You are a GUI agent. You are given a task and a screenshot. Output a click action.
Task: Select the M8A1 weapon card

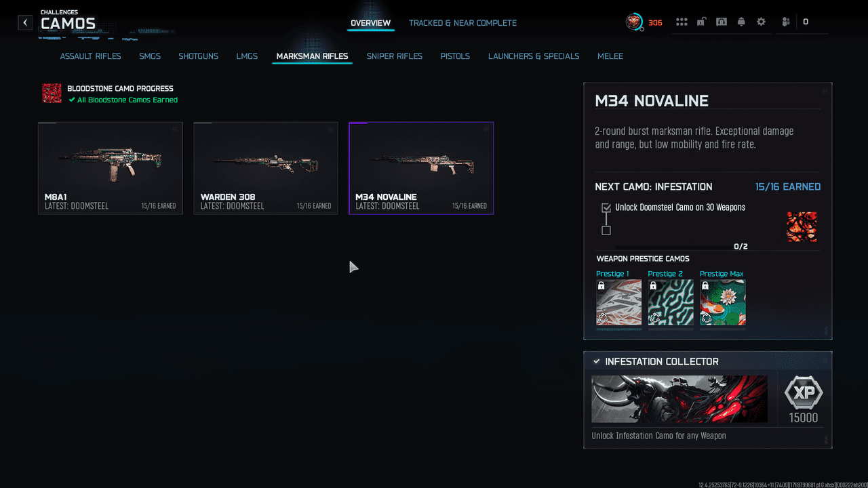click(x=110, y=168)
